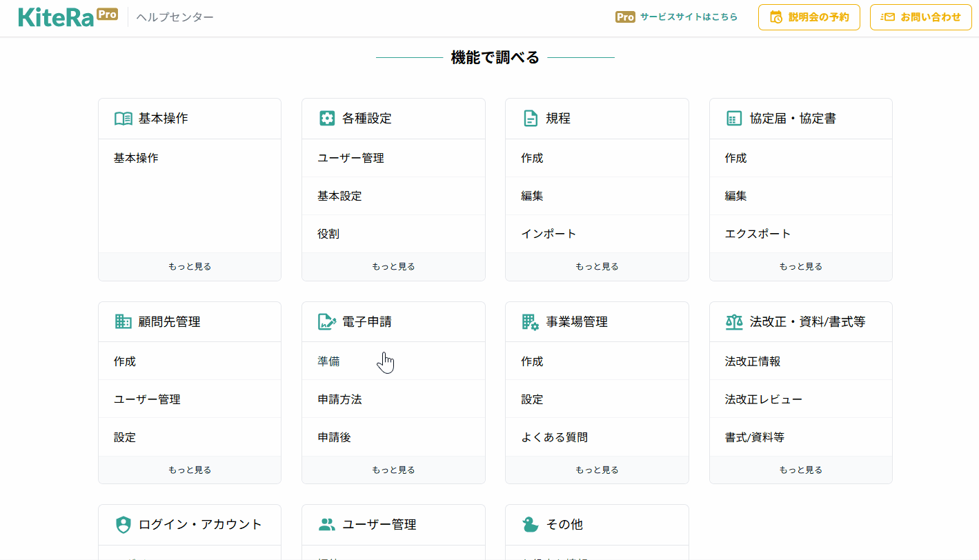Open ユーザー管理 in the 顧問先管理 card
The width and height of the screenshot is (979, 560).
147,399
